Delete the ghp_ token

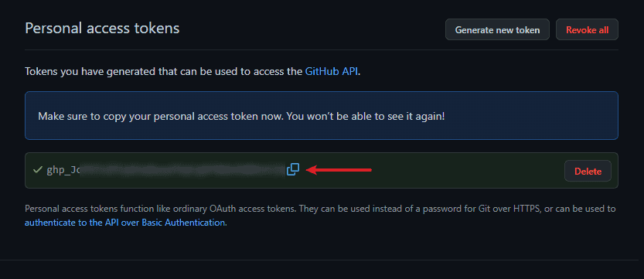click(588, 171)
